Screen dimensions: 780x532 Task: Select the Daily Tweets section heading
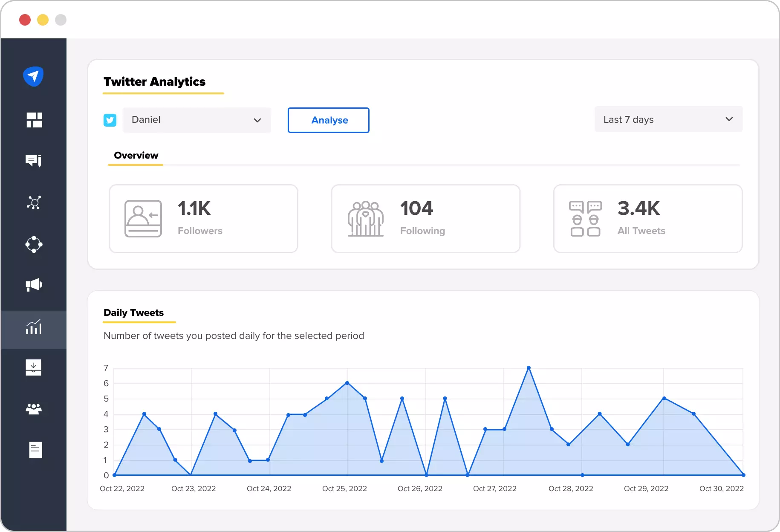click(x=133, y=312)
